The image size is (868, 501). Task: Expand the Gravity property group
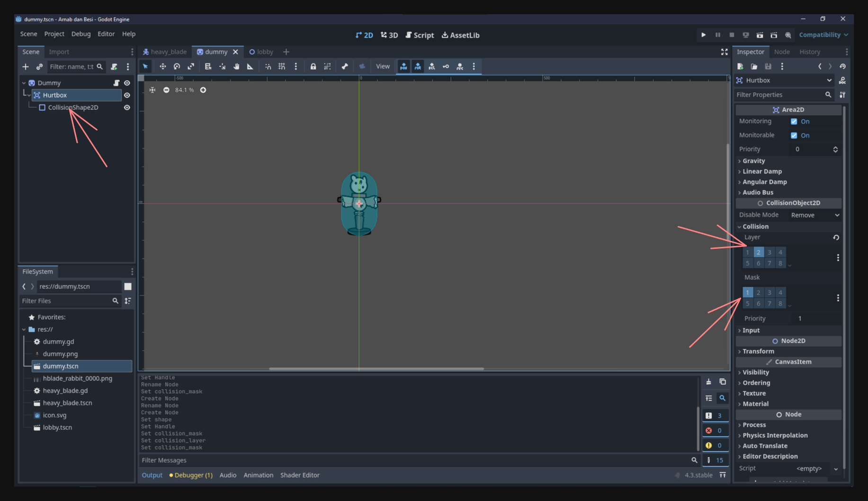coord(788,161)
